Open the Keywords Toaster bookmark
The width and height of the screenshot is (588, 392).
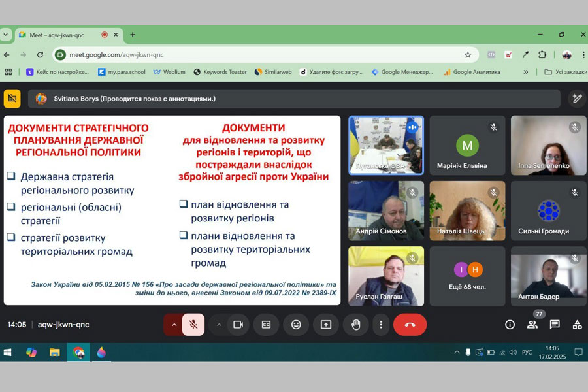click(220, 72)
